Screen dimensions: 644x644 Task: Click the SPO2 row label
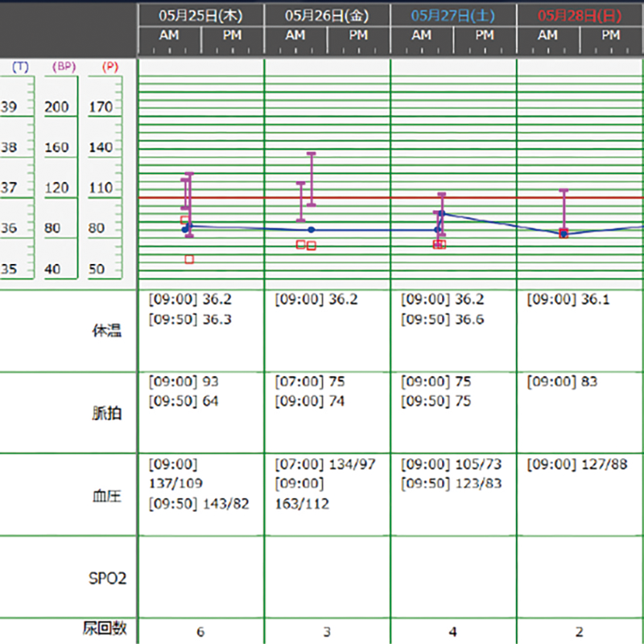click(x=106, y=578)
